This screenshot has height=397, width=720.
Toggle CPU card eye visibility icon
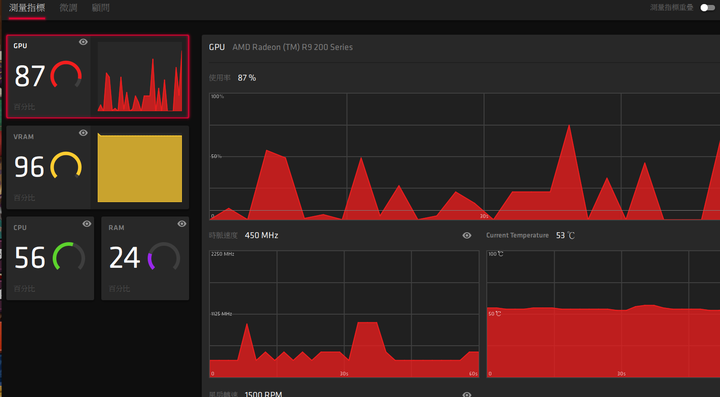click(x=87, y=224)
